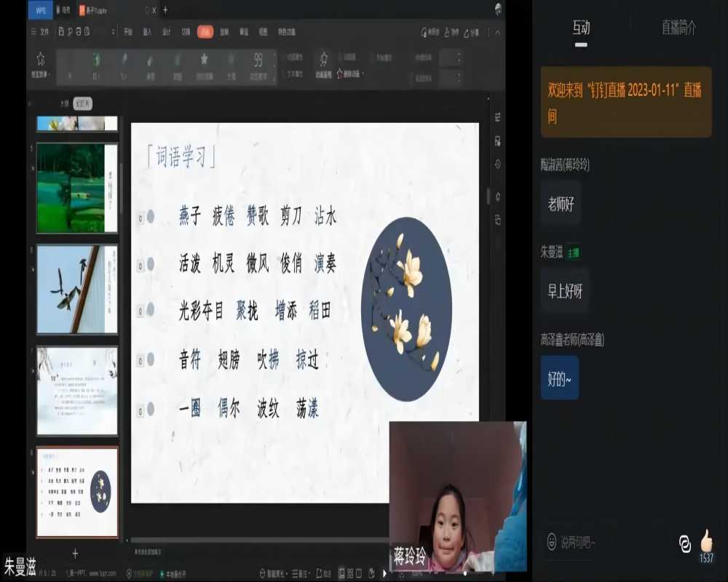Expand the 删除动画 dropdown arrow
Image resolution: width=728 pixels, height=582 pixels.
click(363, 71)
